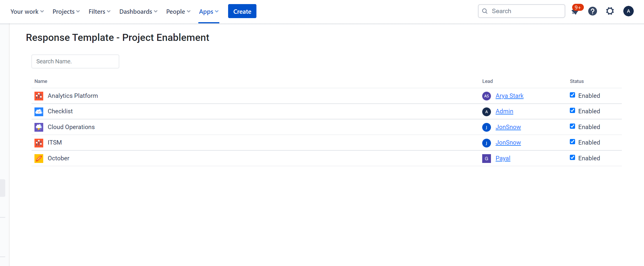
Task: Open Jira settings via the gear icon
Action: tap(610, 11)
